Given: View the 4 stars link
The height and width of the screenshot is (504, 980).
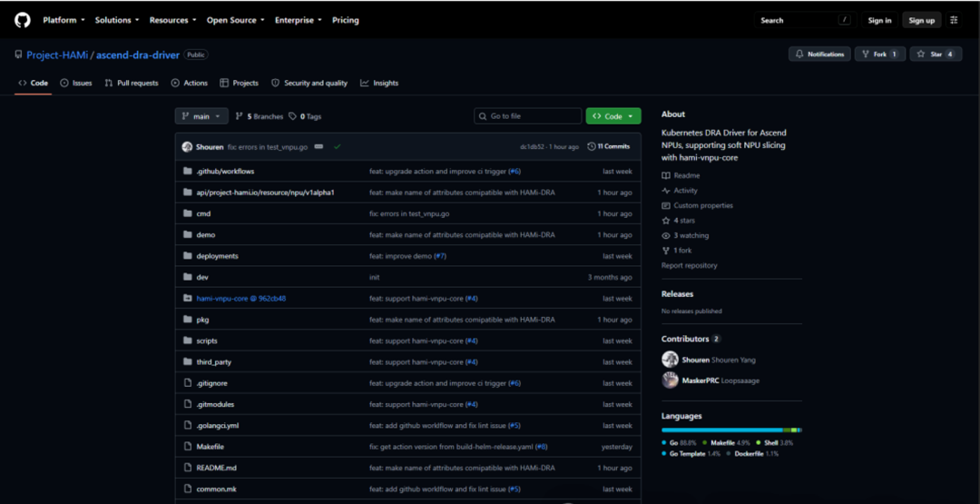Looking at the screenshot, I should coord(678,221).
